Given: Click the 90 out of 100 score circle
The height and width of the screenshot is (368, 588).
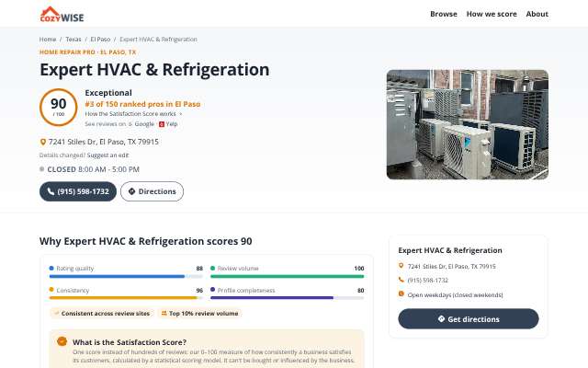Looking at the screenshot, I should 59,108.
